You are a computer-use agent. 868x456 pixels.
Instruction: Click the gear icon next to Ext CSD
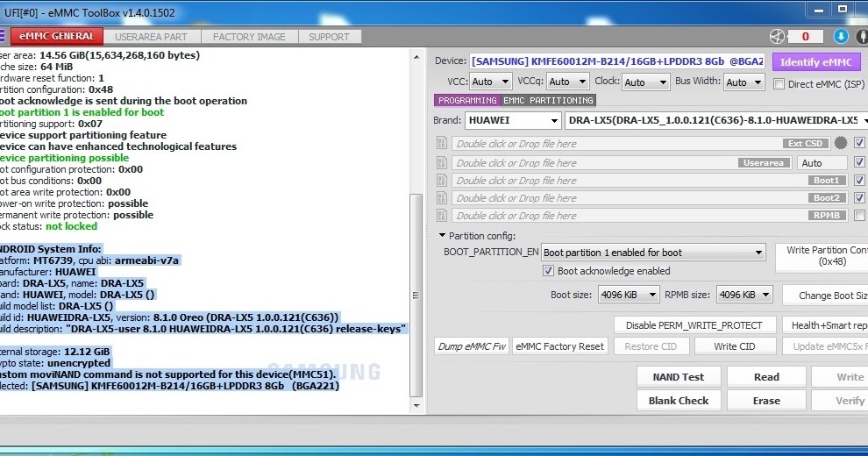click(x=840, y=143)
